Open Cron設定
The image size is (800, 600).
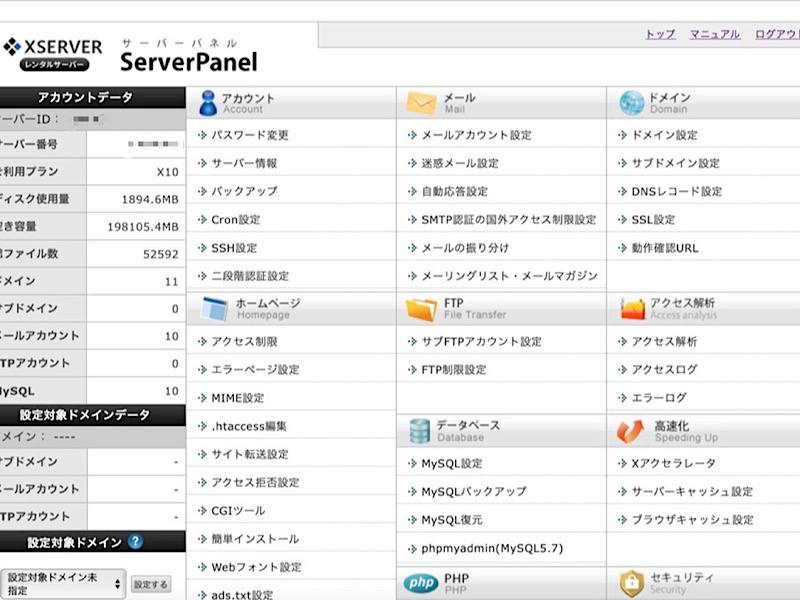coord(236,220)
